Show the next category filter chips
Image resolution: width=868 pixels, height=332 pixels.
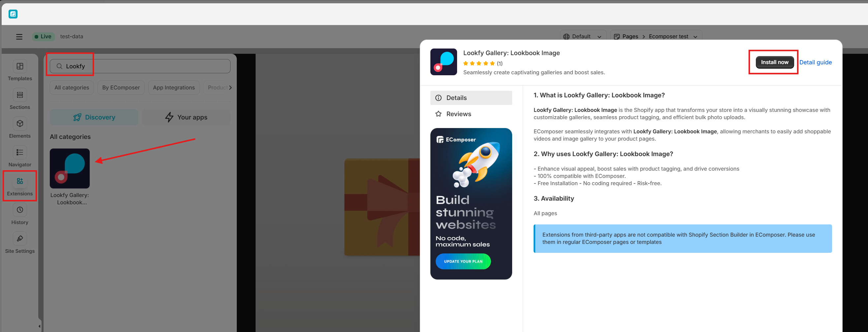[230, 88]
